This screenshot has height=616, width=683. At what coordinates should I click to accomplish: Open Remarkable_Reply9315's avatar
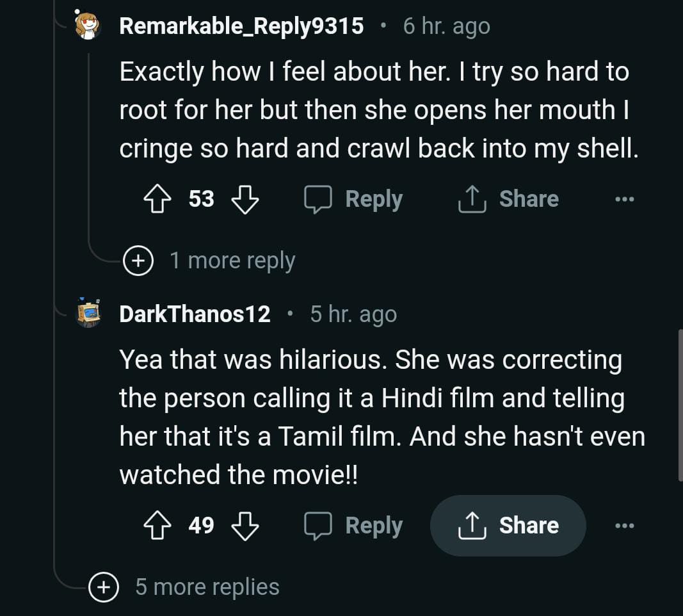coord(88,26)
